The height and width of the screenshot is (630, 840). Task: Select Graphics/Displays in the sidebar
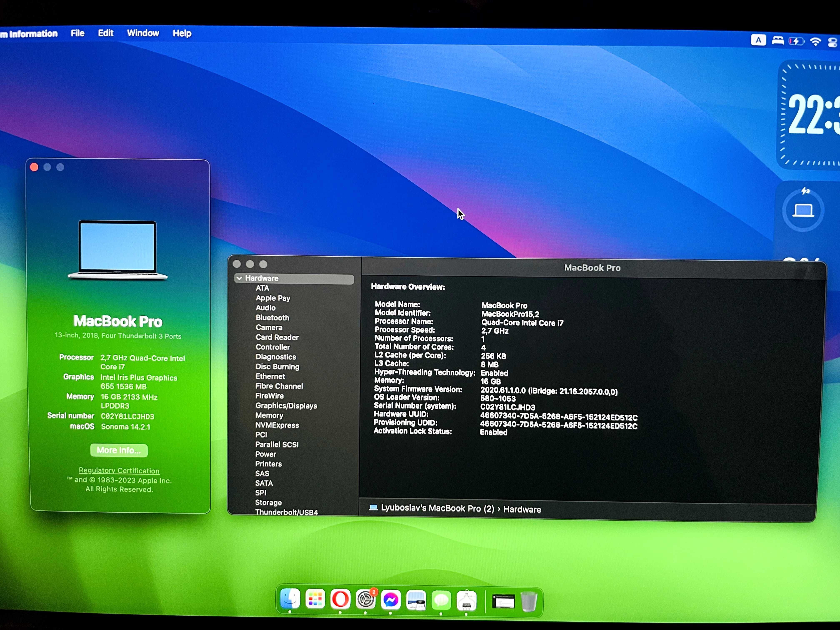pyautogui.click(x=286, y=406)
